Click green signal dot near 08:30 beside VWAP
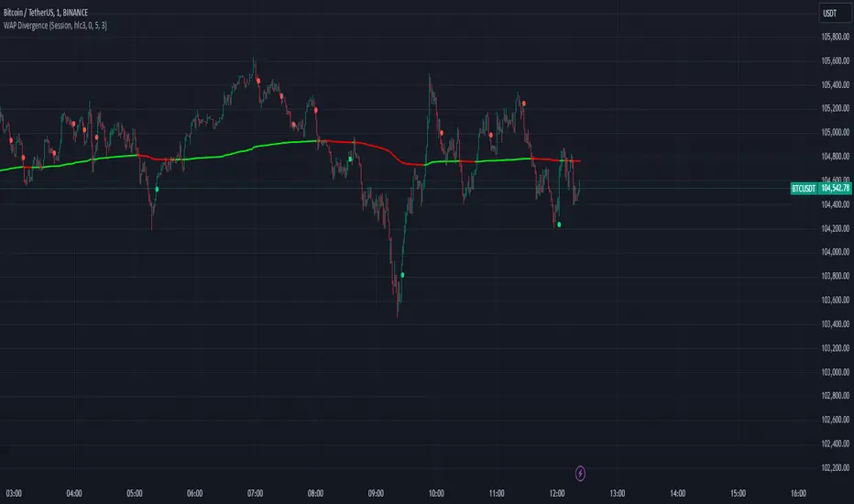The image size is (854, 504). coord(350,159)
